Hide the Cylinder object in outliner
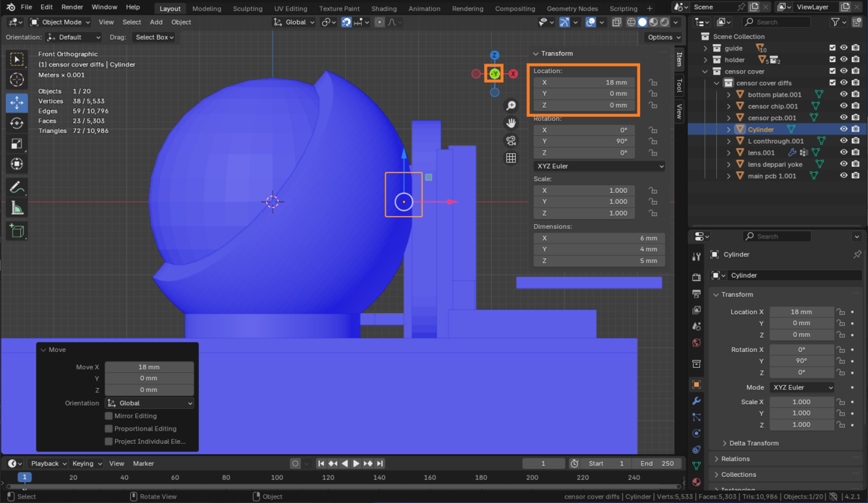Screen dimensions: 868x503 tap(843, 129)
